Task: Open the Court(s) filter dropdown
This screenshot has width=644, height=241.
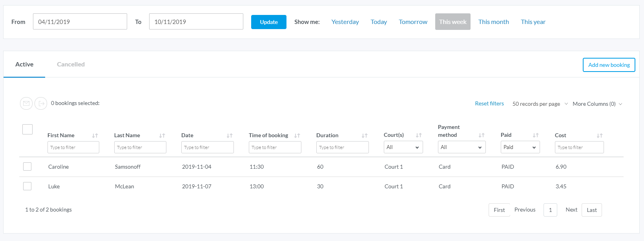Action: (x=403, y=147)
